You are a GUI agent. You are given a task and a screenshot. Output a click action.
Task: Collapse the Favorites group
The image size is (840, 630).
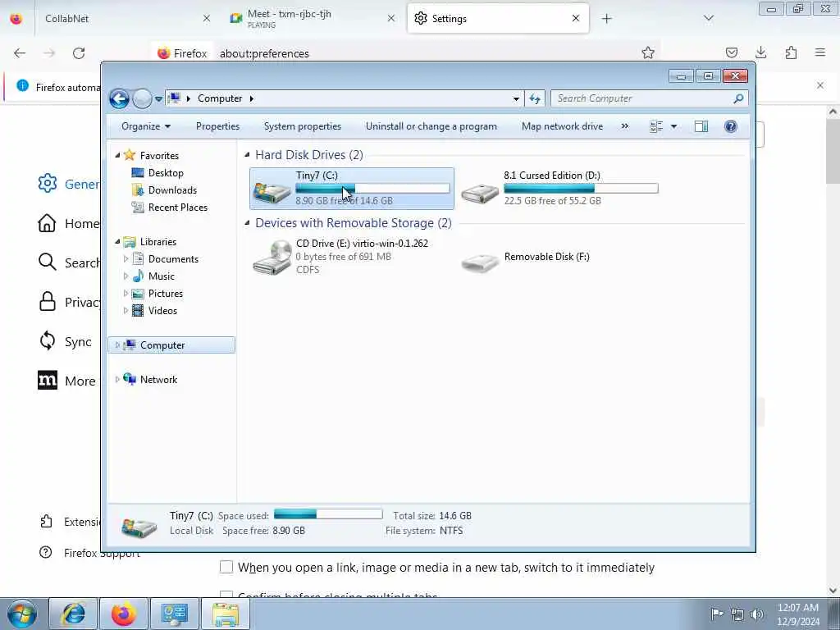click(117, 155)
